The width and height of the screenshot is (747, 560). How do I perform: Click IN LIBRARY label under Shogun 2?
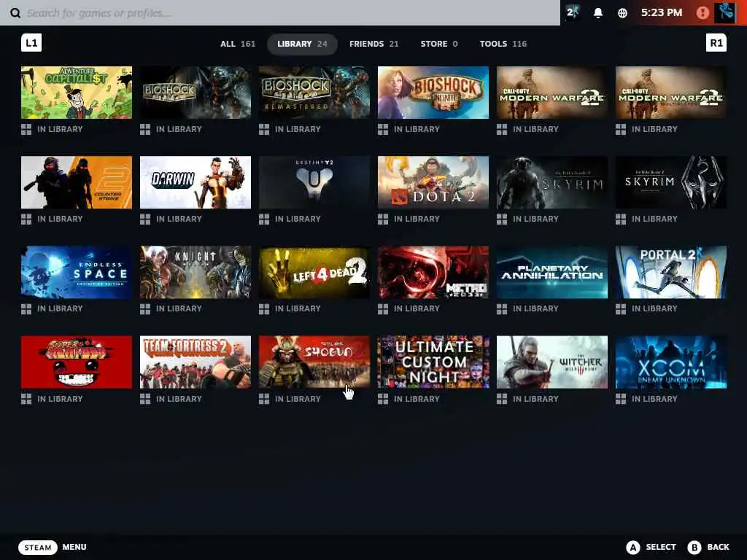[x=298, y=399]
